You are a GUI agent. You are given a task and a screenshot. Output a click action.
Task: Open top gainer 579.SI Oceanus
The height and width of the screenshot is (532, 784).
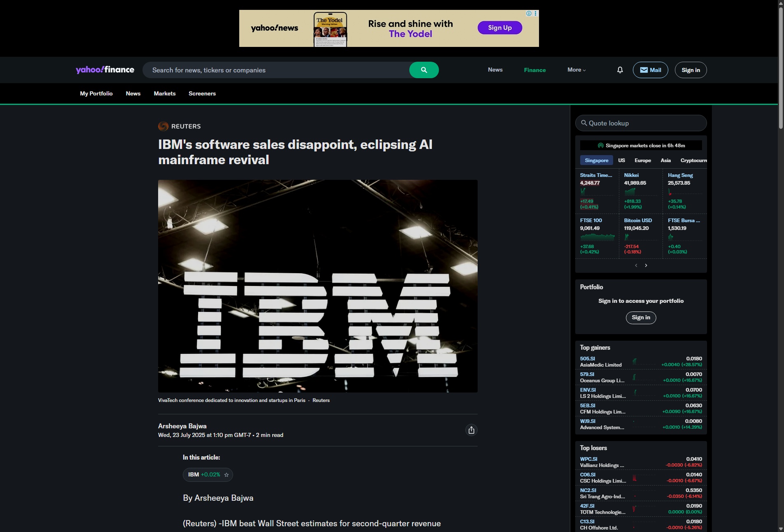click(641, 377)
